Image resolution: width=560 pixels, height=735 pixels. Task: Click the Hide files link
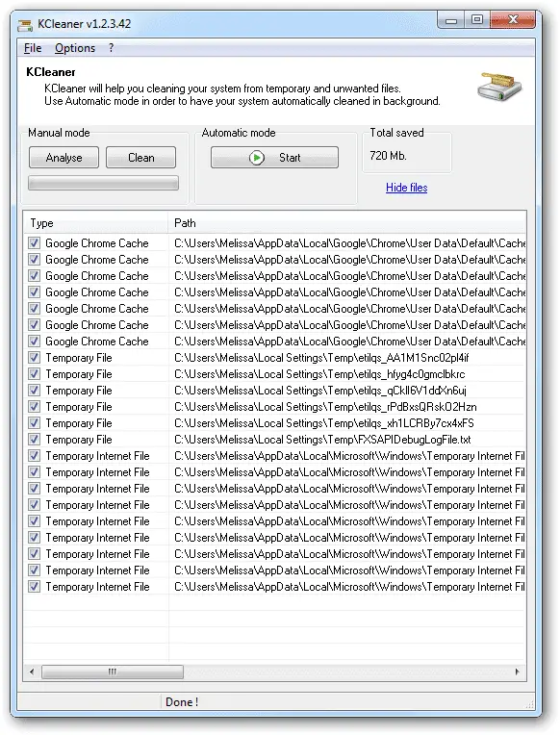click(406, 188)
